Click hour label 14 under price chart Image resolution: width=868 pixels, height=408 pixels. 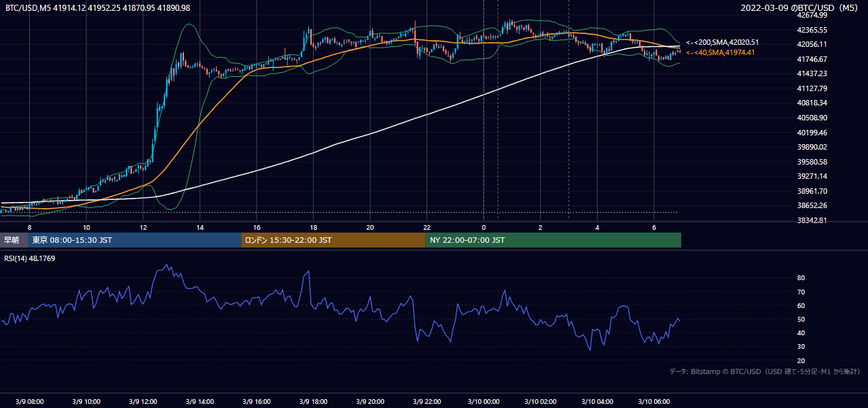[200, 227]
